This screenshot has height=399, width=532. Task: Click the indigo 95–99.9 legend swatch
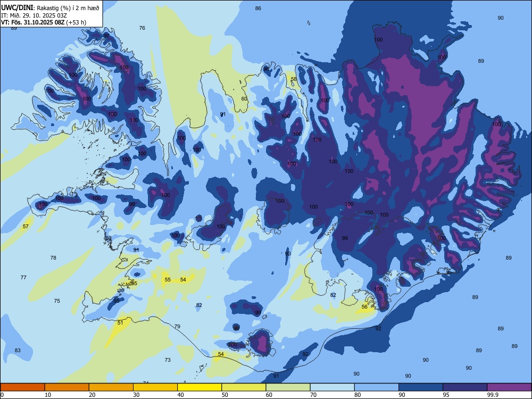coord(465,387)
